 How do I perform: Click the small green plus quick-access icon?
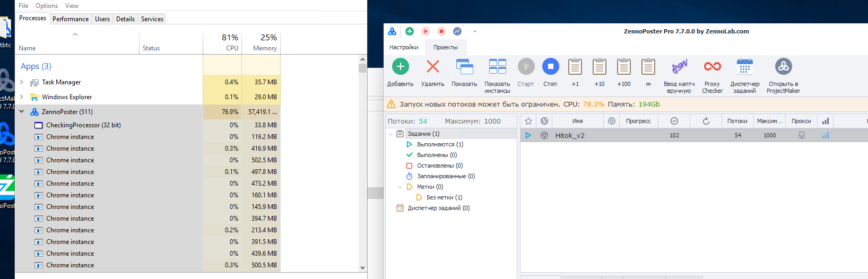click(x=410, y=31)
